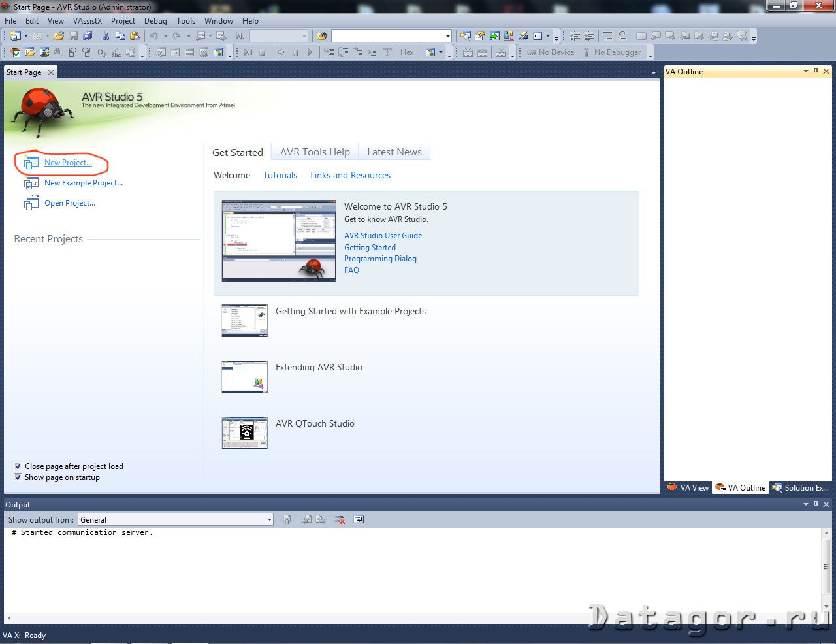Click the Open File folder icon in toolbar
836x644 pixels.
(59, 36)
